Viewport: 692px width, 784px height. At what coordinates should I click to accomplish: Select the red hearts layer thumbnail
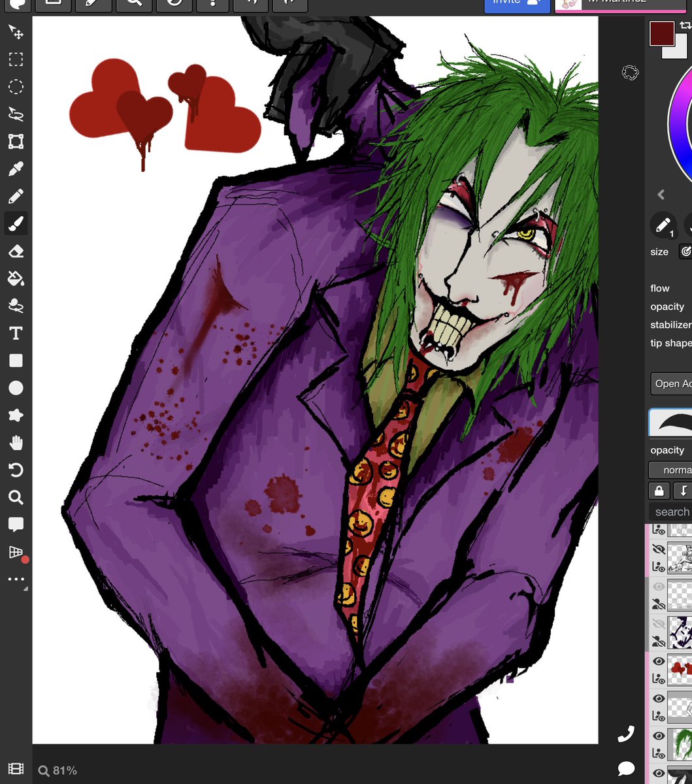click(x=680, y=669)
